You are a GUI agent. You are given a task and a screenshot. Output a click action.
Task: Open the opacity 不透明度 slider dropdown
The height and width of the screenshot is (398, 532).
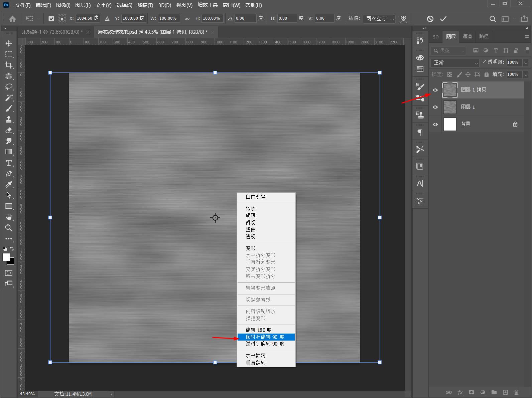coord(526,62)
